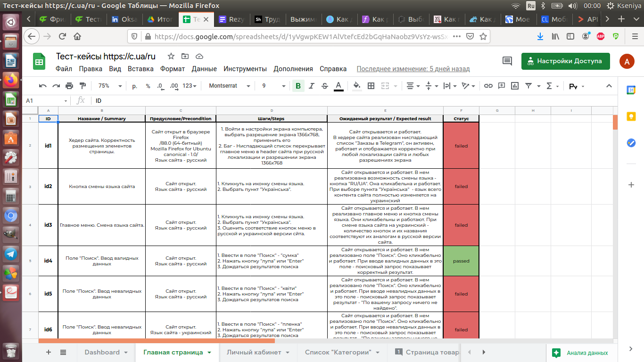Decrease decimal places
Viewport: 644px width, 362px height.
pos(160,86)
